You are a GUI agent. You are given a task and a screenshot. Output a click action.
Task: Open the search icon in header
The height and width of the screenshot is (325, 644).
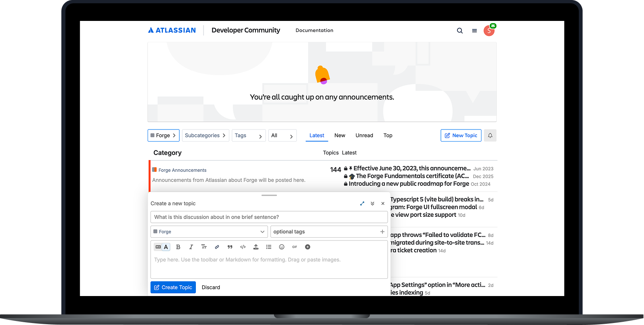[x=460, y=31]
